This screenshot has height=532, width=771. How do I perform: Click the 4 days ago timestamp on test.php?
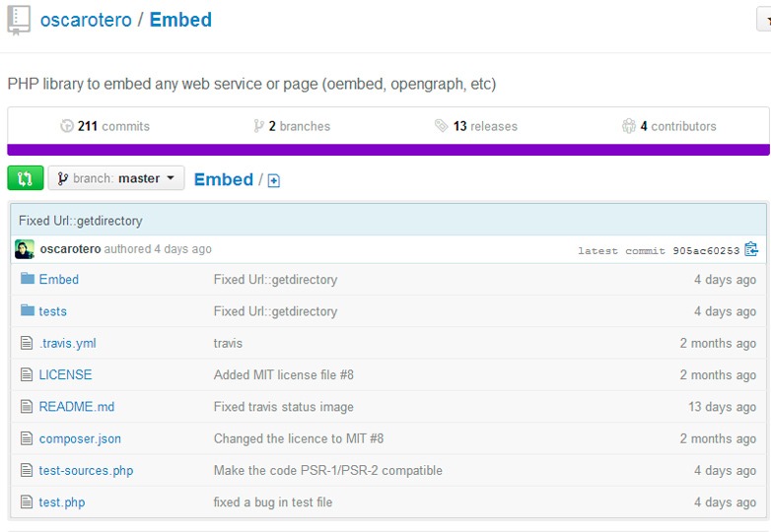click(726, 502)
